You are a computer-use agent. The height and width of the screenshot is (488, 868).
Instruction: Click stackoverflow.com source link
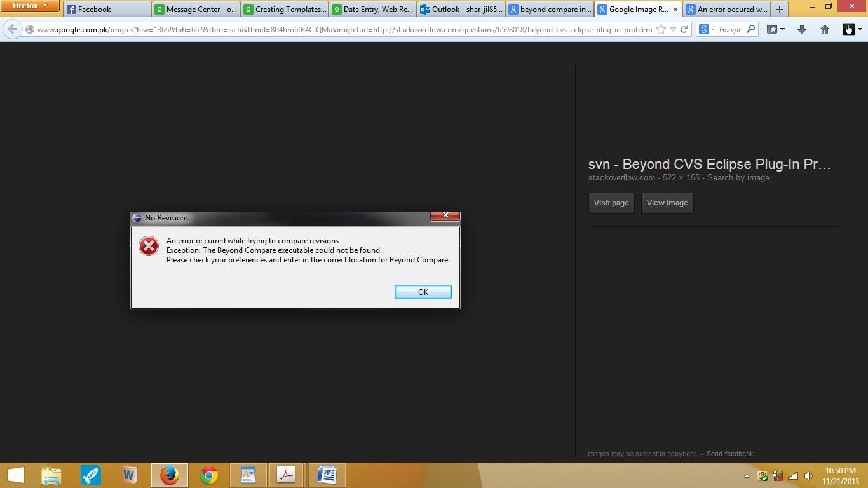(x=621, y=178)
